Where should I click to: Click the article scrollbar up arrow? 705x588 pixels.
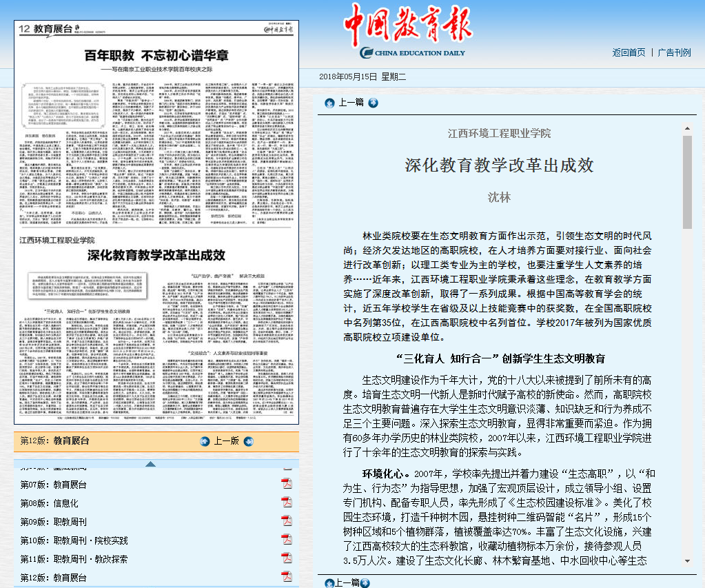point(687,129)
